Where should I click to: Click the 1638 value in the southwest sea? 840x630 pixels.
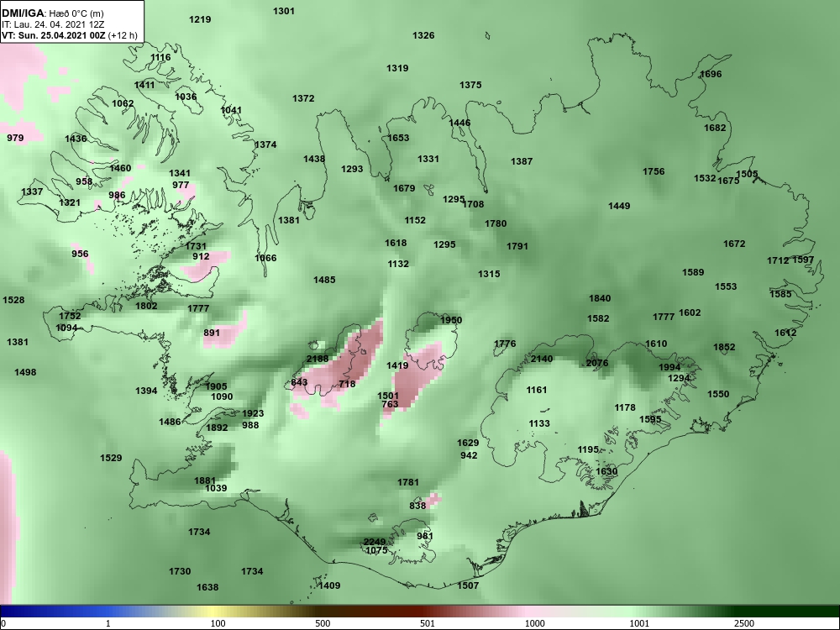pos(207,587)
